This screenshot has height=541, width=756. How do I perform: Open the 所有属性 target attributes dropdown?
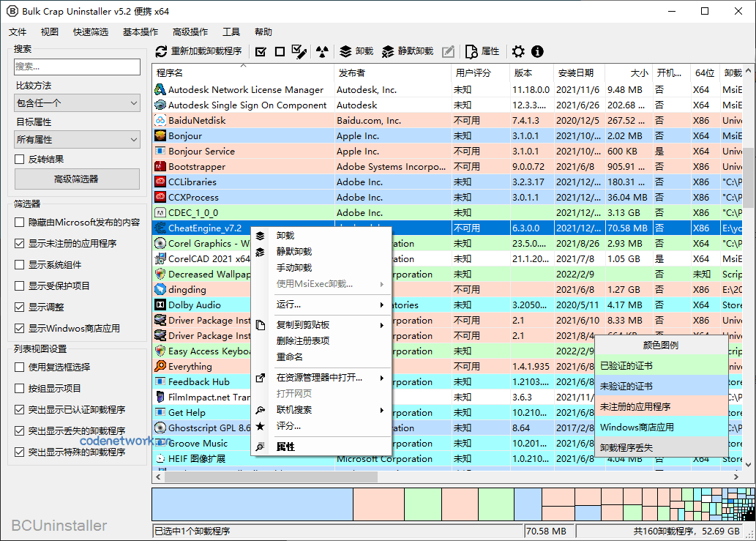(x=76, y=138)
